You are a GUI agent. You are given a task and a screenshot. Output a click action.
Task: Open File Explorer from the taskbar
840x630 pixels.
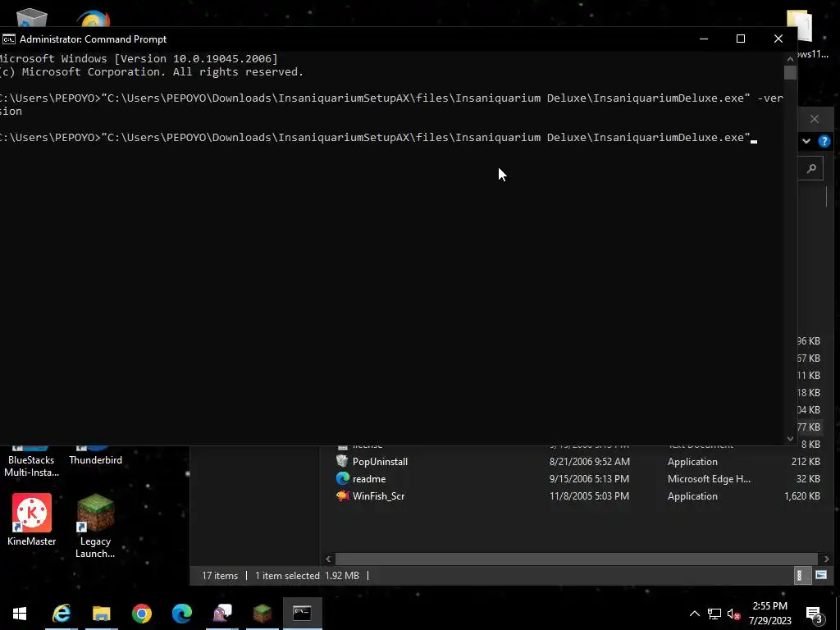[101, 614]
